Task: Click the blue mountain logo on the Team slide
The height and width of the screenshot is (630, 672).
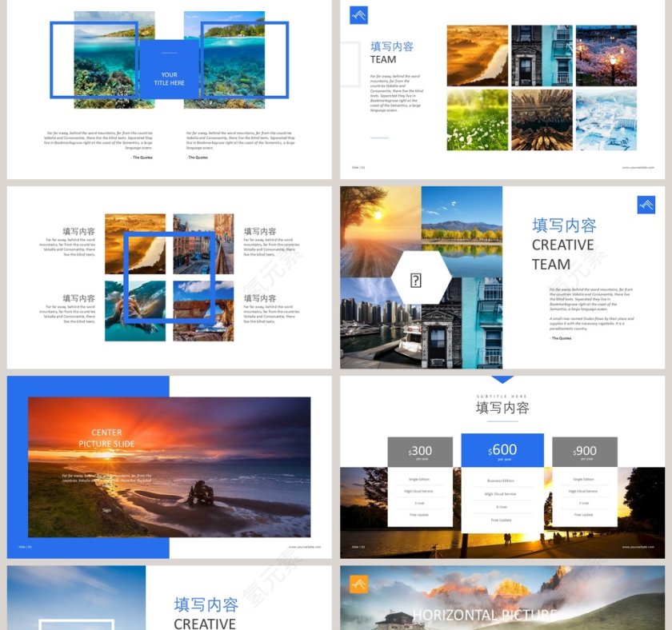Action: tap(358, 15)
